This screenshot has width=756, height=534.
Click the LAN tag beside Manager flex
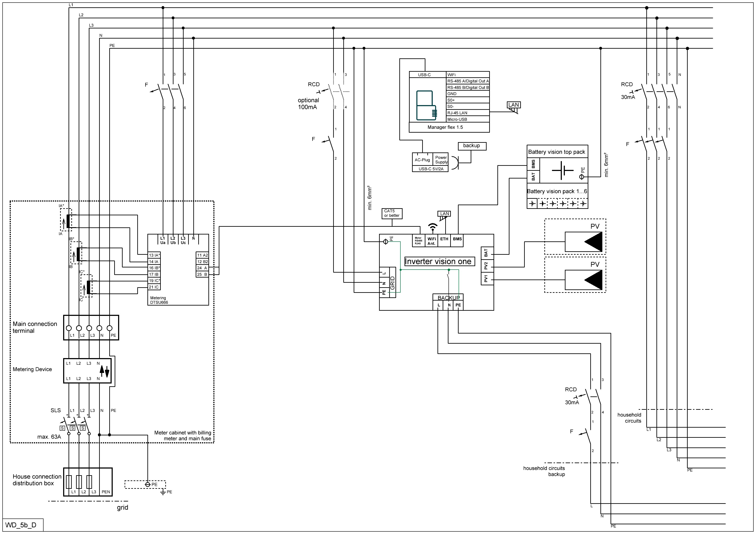pyautogui.click(x=513, y=105)
